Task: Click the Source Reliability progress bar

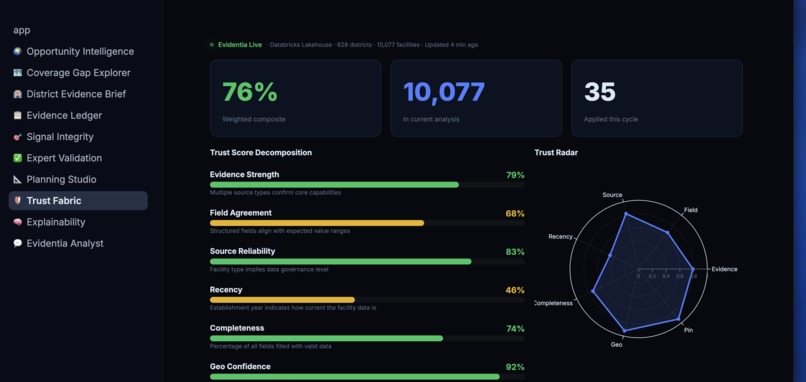Action: 367,262
